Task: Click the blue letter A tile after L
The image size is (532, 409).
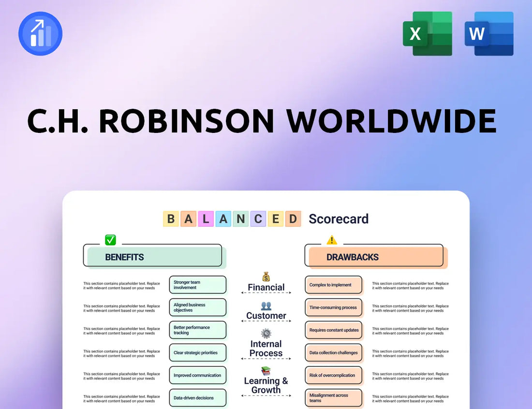Action: tap(223, 219)
